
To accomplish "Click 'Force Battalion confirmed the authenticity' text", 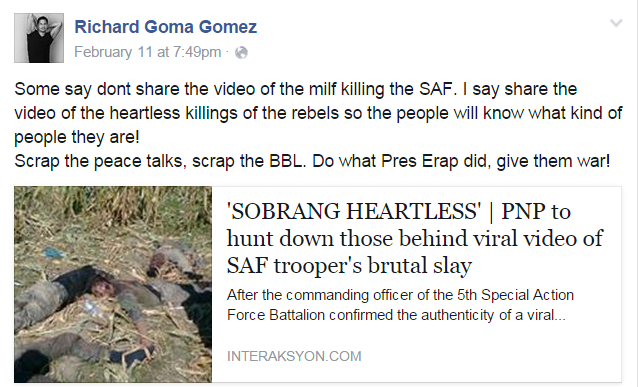I will [x=396, y=315].
